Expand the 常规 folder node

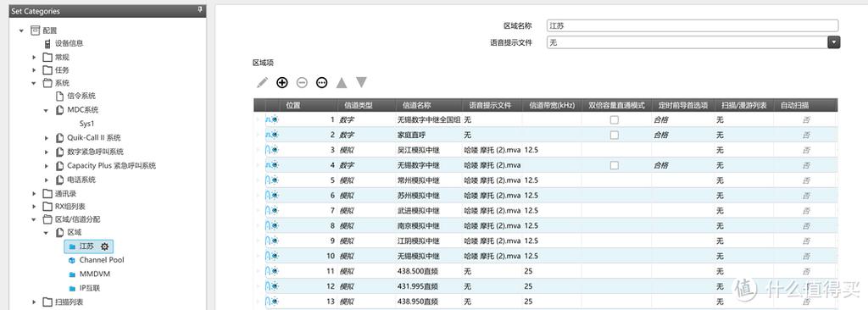click(x=34, y=58)
